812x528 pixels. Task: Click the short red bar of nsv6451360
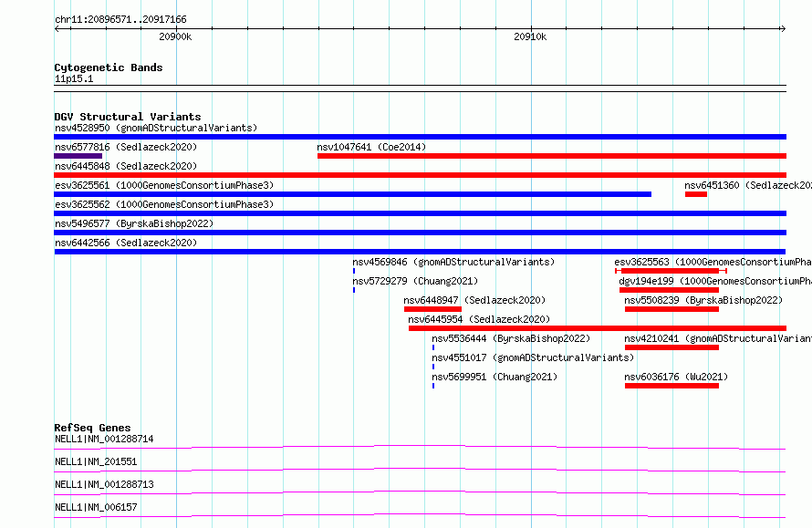696,194
